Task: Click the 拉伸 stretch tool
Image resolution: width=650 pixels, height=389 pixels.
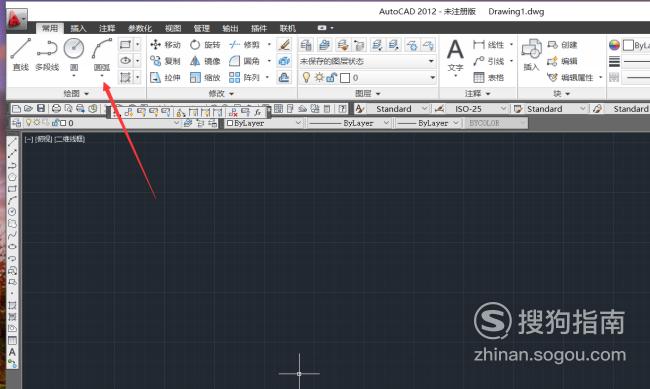Action: [x=165, y=78]
